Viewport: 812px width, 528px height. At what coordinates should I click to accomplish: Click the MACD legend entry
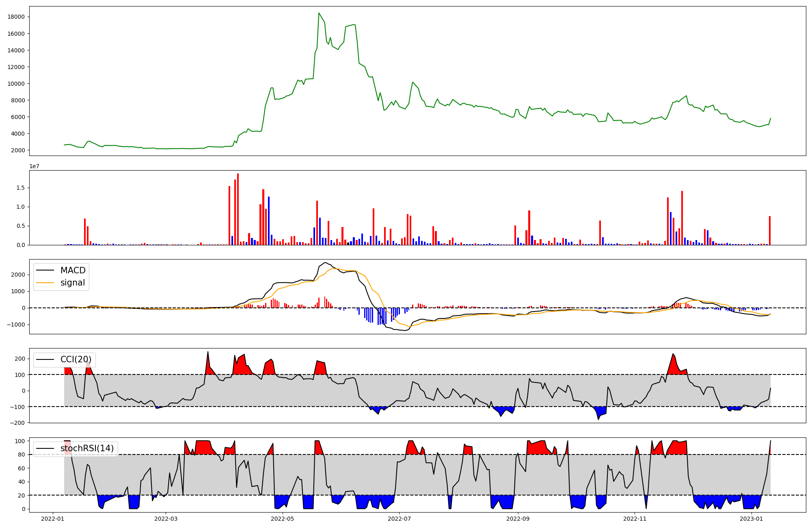coord(73,270)
